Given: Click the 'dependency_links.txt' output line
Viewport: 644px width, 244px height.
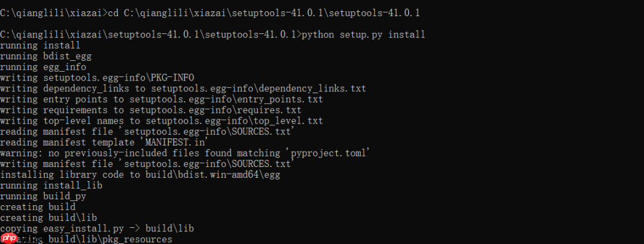Looking at the screenshot, I should tap(183, 88).
